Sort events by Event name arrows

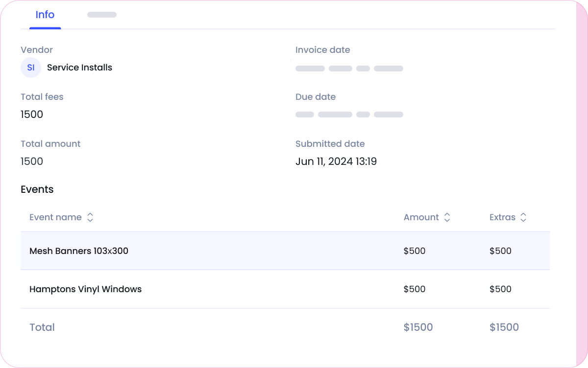(90, 218)
